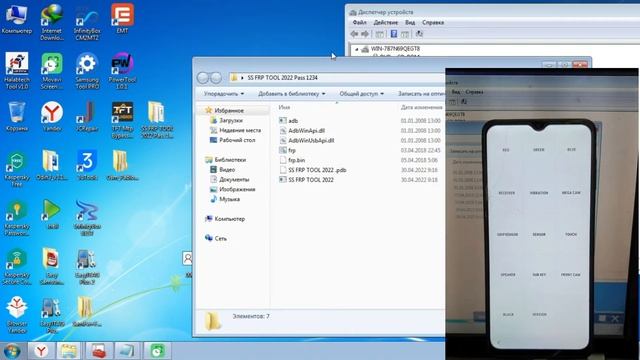Open Недавние места in navigation pane
The width and height of the screenshot is (640, 360).
(240, 130)
